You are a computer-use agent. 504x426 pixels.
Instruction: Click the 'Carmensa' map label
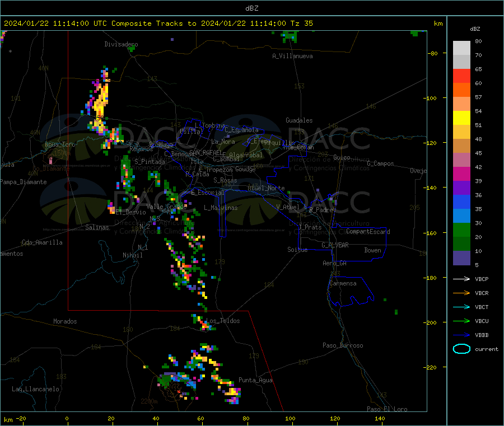click(343, 283)
